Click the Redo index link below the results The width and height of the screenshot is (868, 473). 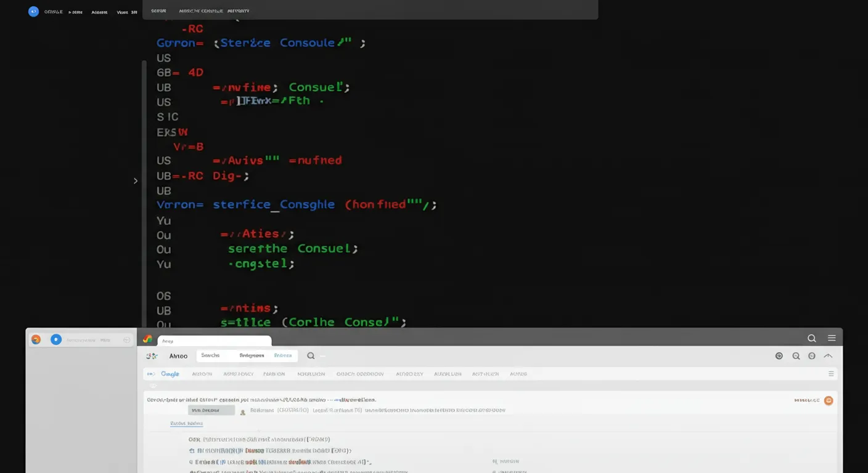tap(186, 423)
